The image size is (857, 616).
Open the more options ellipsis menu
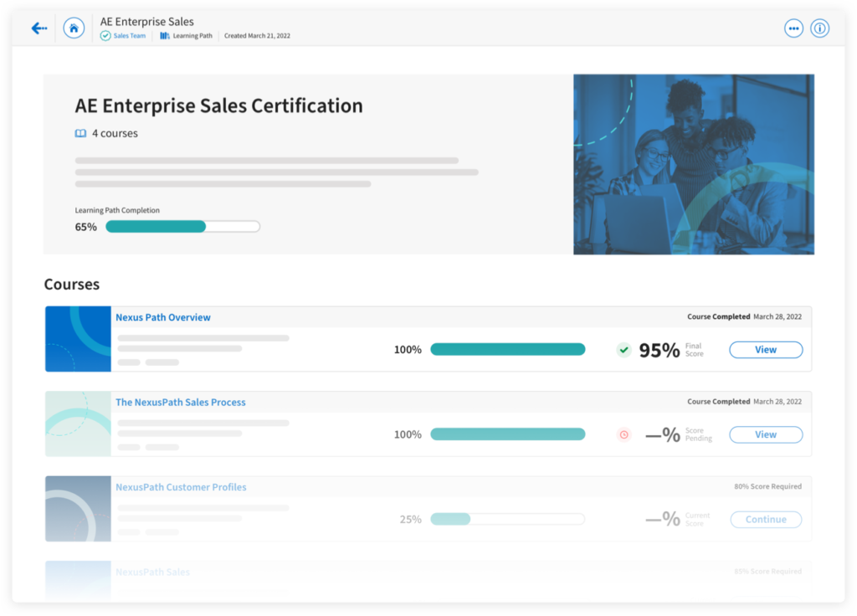[793, 28]
